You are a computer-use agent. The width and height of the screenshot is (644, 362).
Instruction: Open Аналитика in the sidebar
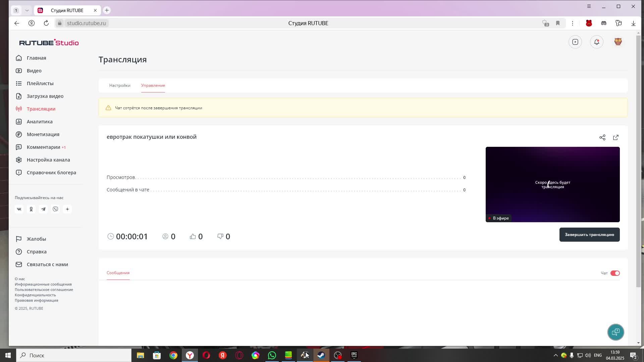point(40,122)
